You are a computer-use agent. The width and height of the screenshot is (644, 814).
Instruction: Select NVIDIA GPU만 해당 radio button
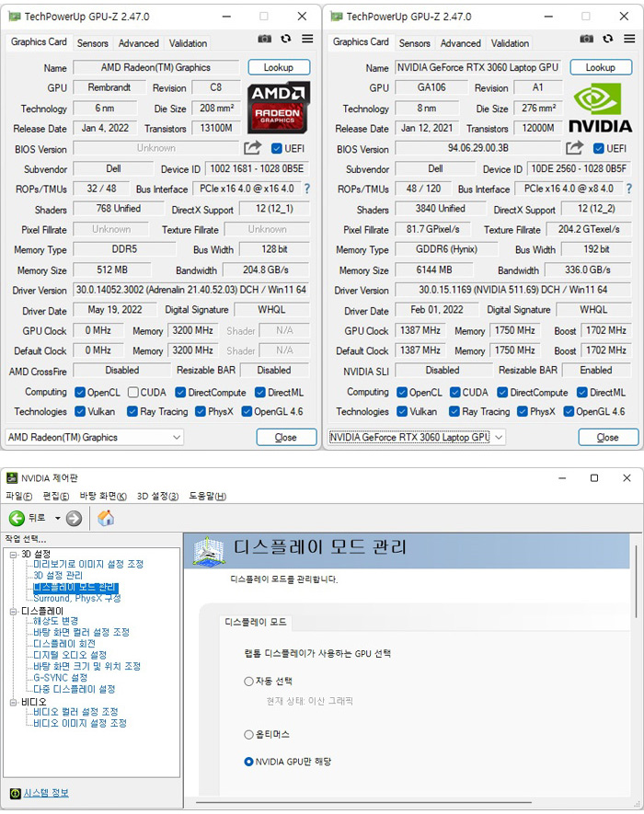[x=248, y=762]
